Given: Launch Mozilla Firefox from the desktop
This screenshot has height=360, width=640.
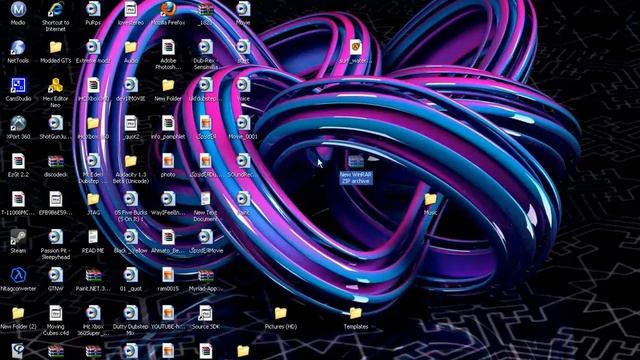Looking at the screenshot, I should coord(168,9).
